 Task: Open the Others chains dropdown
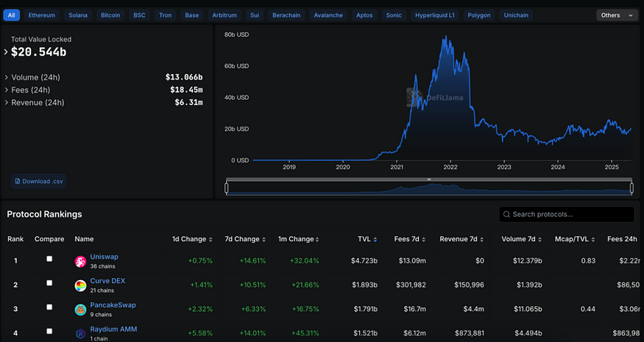616,15
